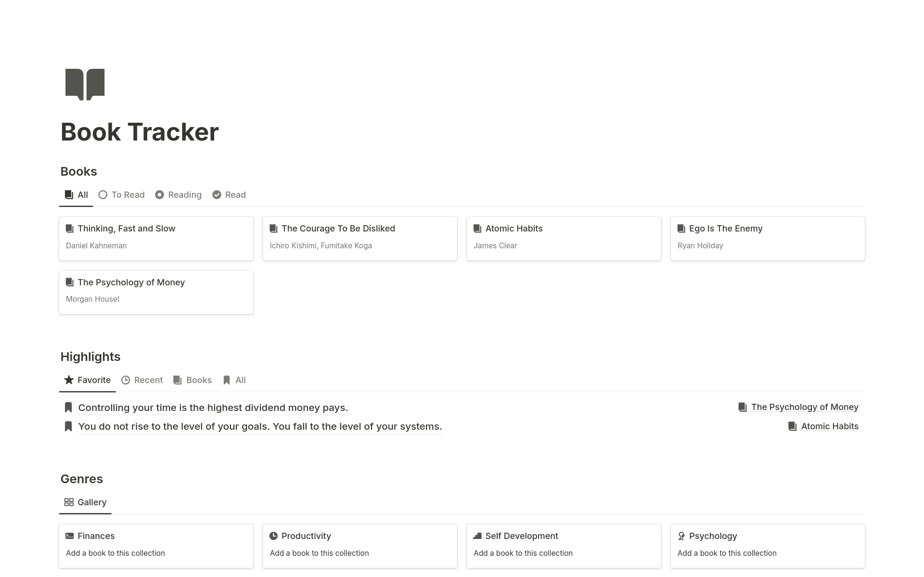The width and height of the screenshot is (924, 577).
Task: Click the open book page icon
Action: pos(85,84)
